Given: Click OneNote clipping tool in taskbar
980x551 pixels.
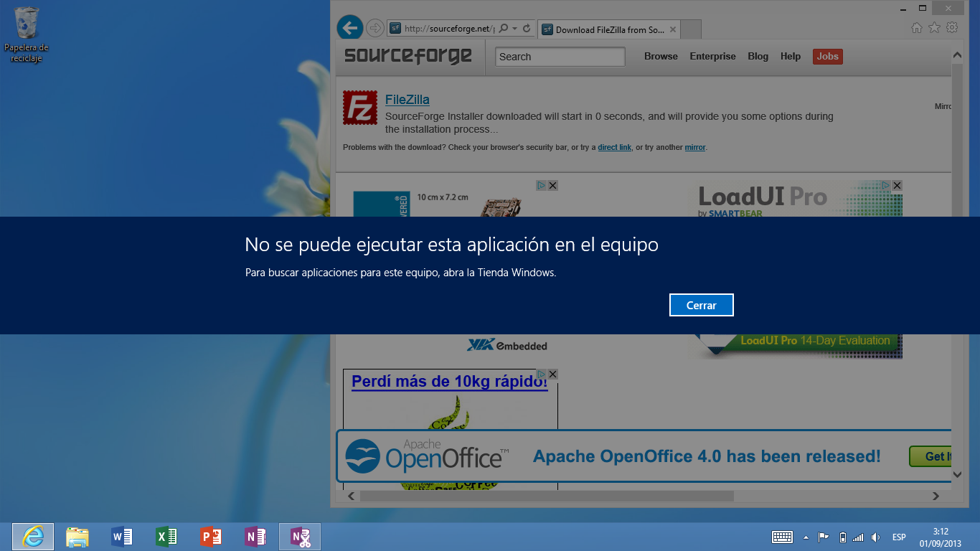Looking at the screenshot, I should (x=300, y=537).
